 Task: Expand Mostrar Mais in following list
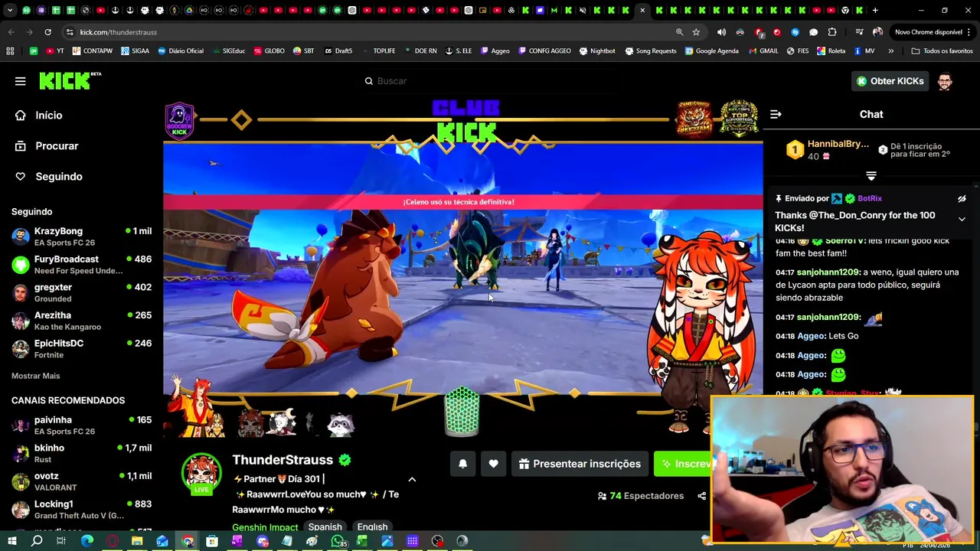pyautogui.click(x=35, y=376)
